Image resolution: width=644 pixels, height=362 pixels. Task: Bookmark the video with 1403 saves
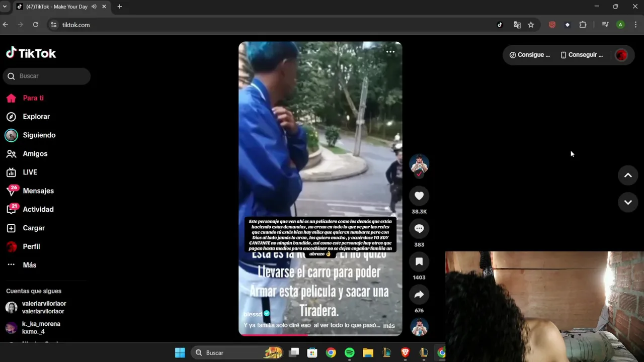(x=419, y=261)
